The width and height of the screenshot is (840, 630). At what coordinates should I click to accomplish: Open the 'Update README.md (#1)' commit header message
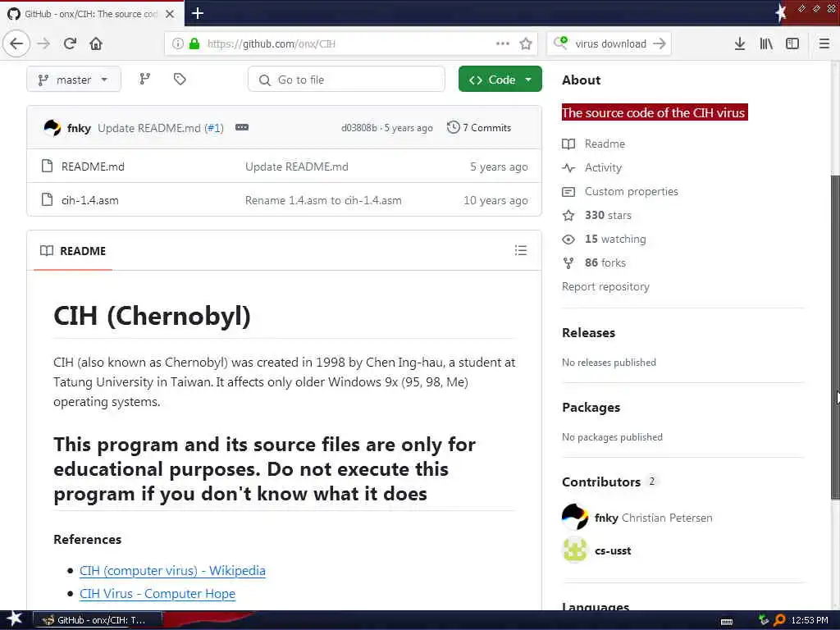pyautogui.click(x=161, y=128)
